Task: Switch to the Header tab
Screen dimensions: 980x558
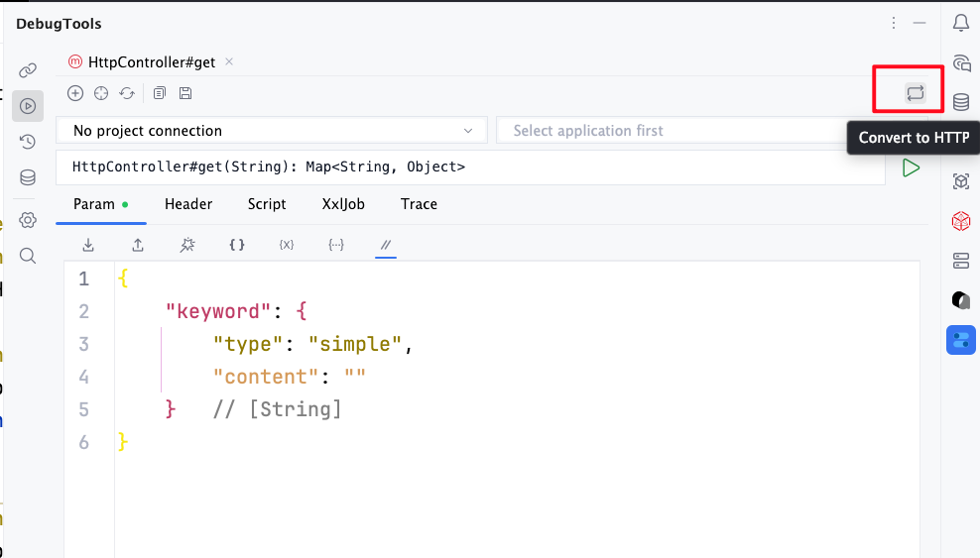Action: 188,204
